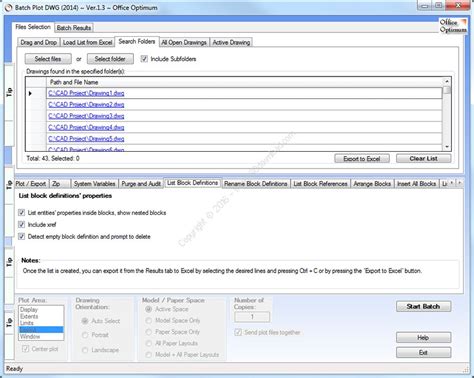Switch to the System Variables tab
Image resolution: width=474 pixels, height=378 pixels.
click(94, 184)
